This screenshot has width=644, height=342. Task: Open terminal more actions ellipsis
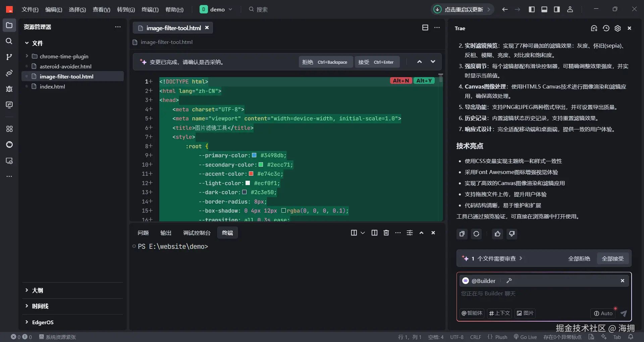[398, 233]
